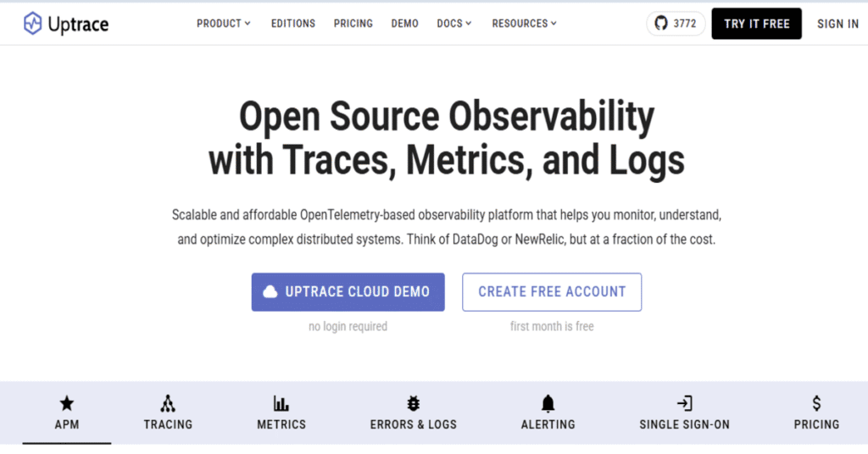Viewport: 868px width, 454px height.
Task: Click the 'with Traces, Metrics, and Logs' headline line
Action: [447, 160]
